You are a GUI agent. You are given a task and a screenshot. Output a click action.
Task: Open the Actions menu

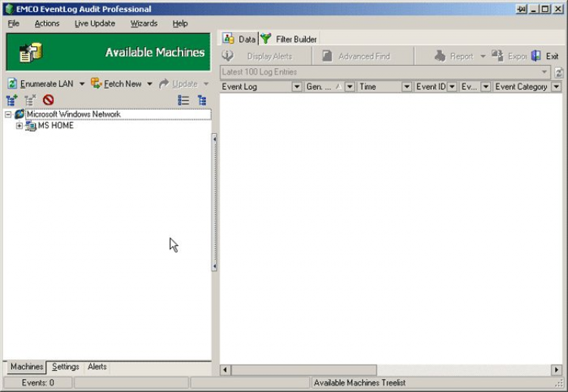click(x=47, y=23)
